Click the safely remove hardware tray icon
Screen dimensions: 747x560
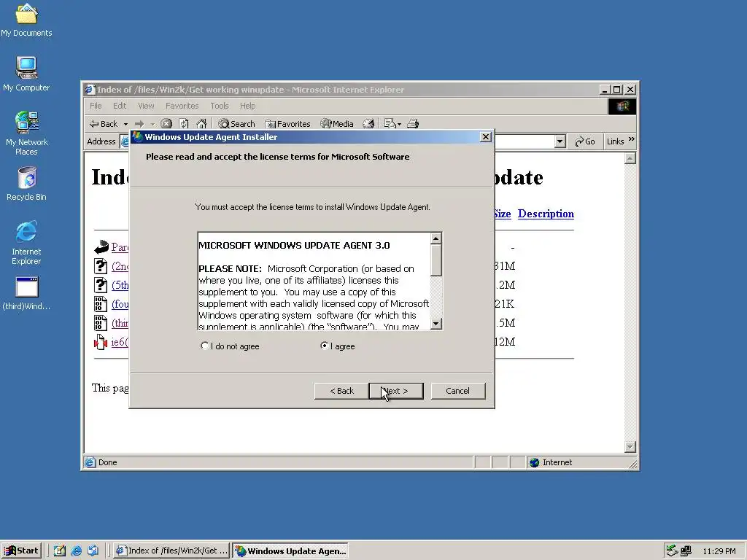click(x=672, y=551)
